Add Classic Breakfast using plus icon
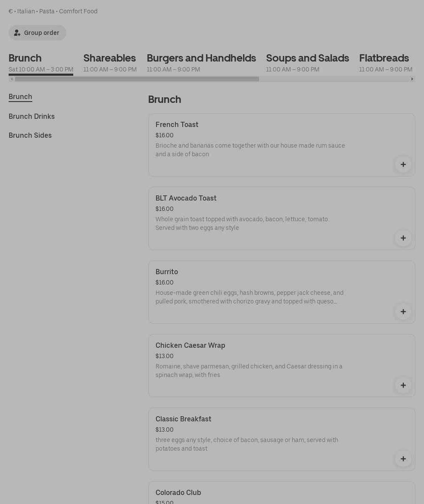Viewport: 424px width, 504px height. [403, 459]
